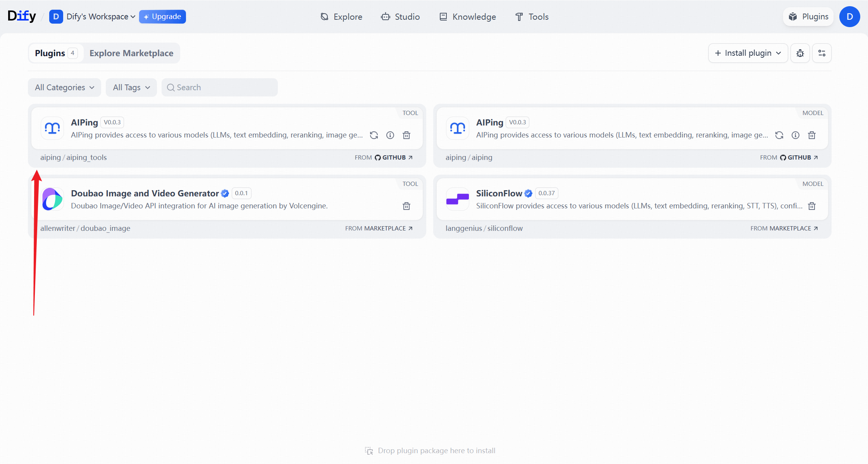Refresh the AIPing model plugin
Viewport: 868px width, 464px height.
(x=779, y=135)
